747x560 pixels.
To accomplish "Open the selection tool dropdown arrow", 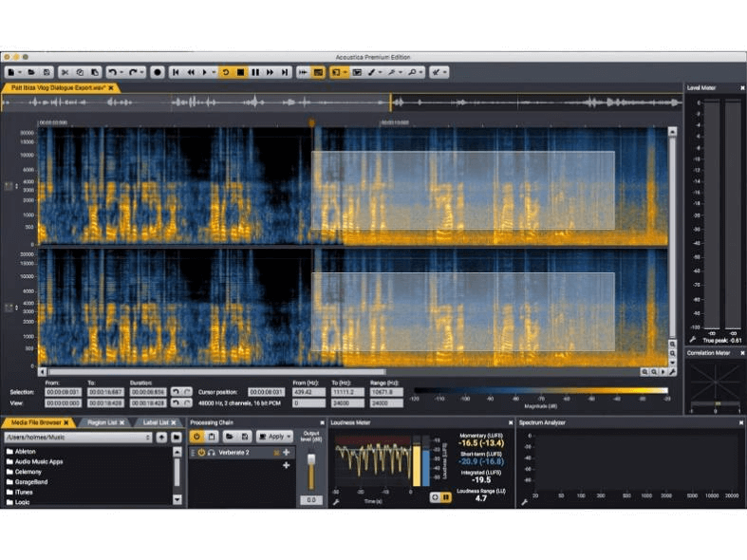I will pyautogui.click(x=345, y=72).
